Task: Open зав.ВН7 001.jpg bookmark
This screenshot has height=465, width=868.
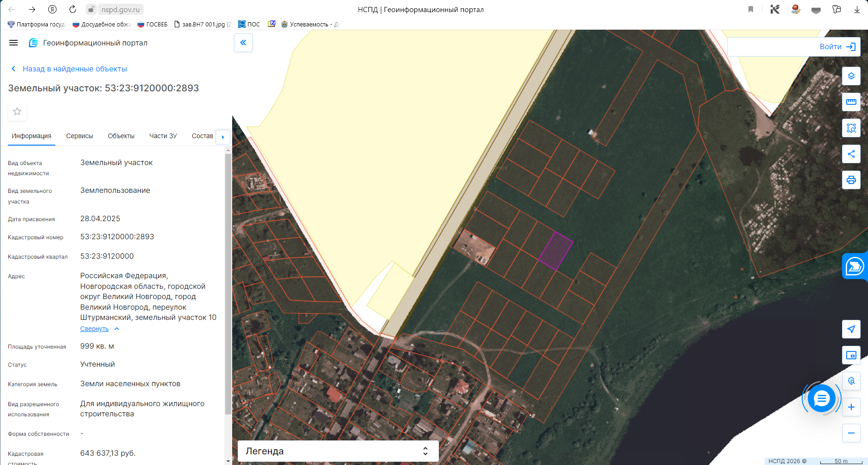Action: coord(203,24)
